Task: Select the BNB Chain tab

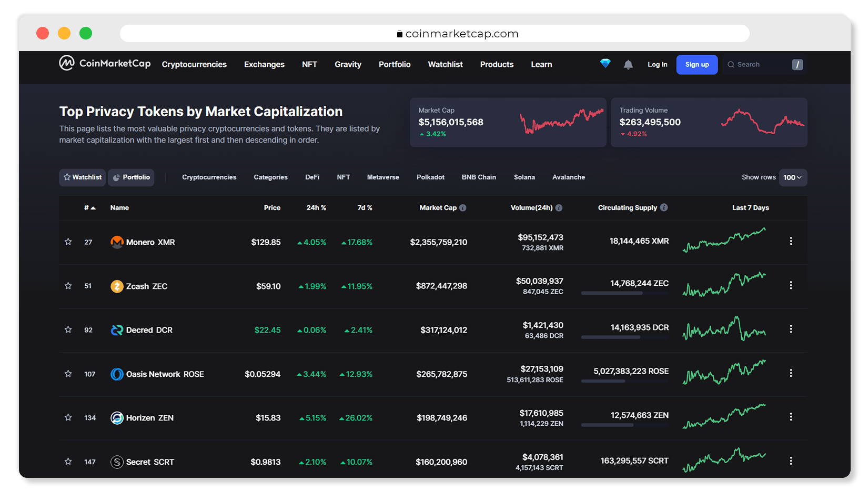Action: (479, 177)
